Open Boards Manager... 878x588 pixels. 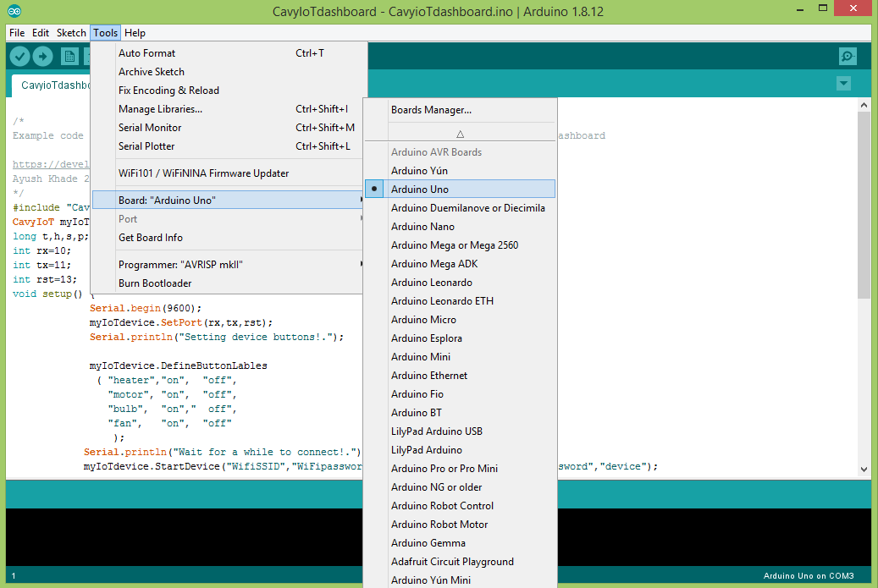click(x=431, y=110)
